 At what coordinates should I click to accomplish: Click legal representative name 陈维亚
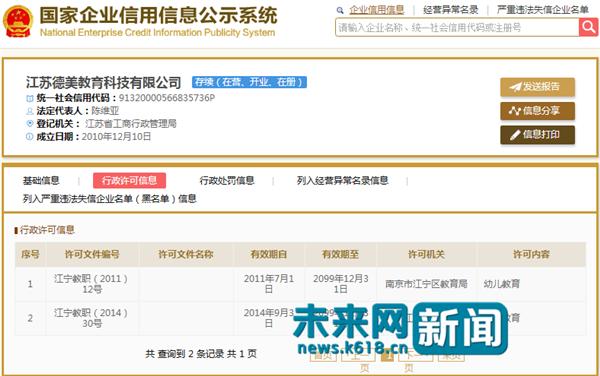105,111
